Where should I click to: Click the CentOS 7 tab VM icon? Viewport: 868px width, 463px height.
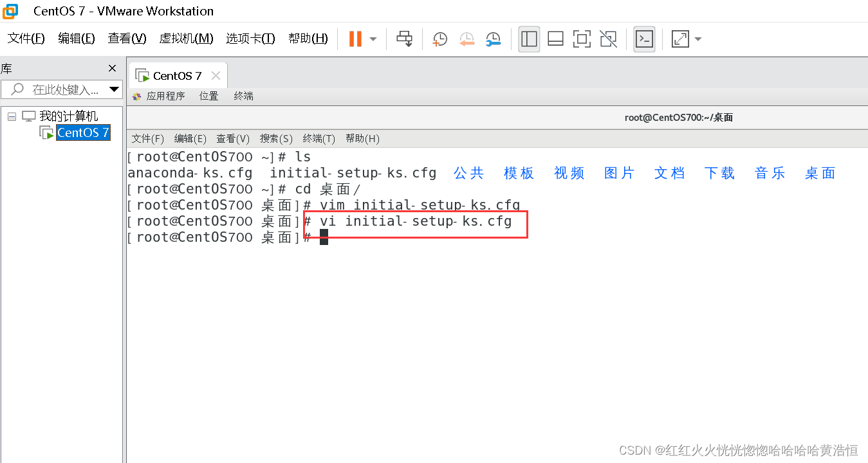[142, 76]
